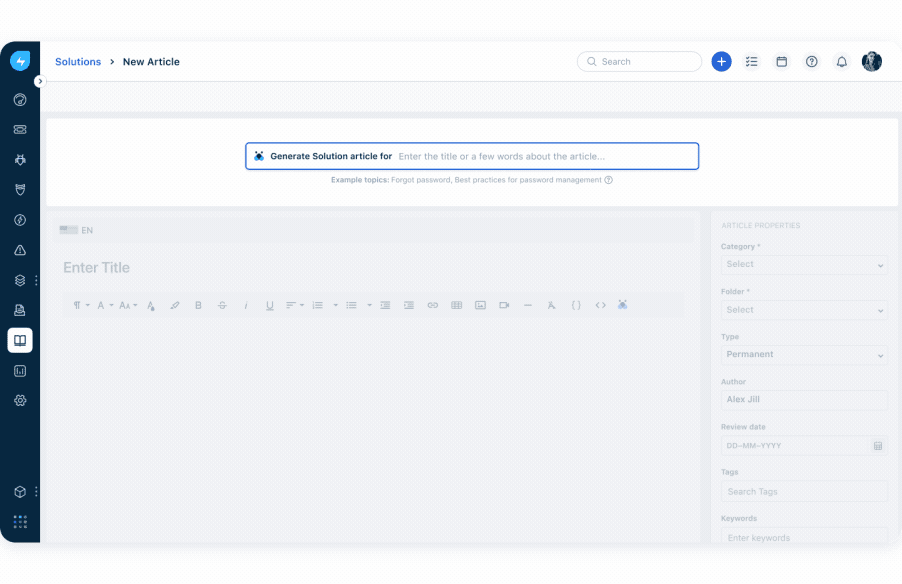The width and height of the screenshot is (902, 584).
Task: Choose the highlight background color tool
Action: [175, 306]
